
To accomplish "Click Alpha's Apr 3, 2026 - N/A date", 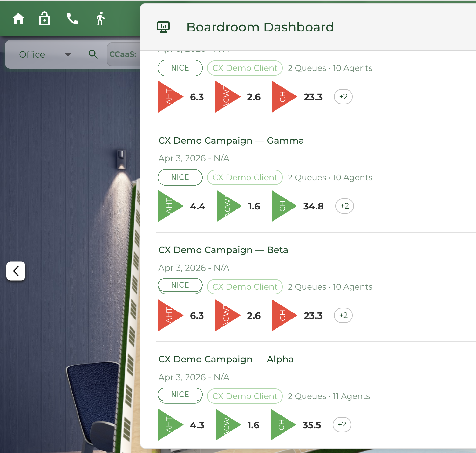I will [194, 377].
